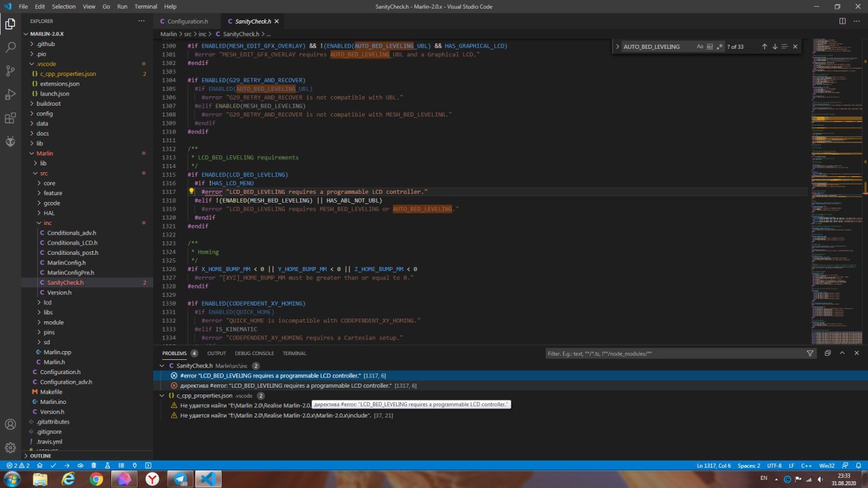The height and width of the screenshot is (488, 868).
Task: Click Spaces: 2 indentation setting
Action: point(749,466)
